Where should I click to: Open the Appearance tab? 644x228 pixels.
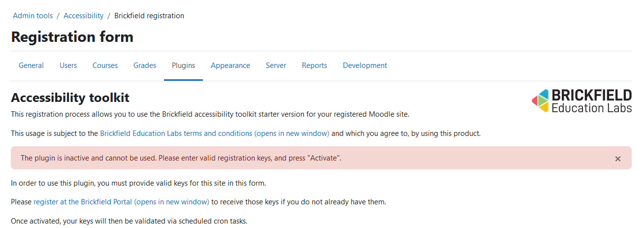point(230,65)
